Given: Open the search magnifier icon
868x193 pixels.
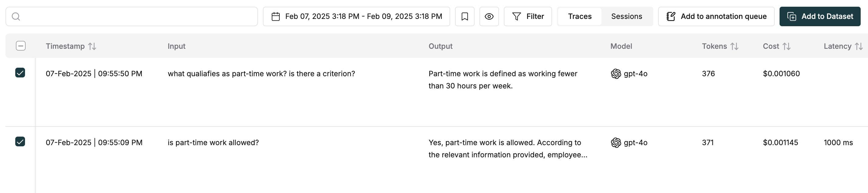Looking at the screenshot, I should [16, 16].
